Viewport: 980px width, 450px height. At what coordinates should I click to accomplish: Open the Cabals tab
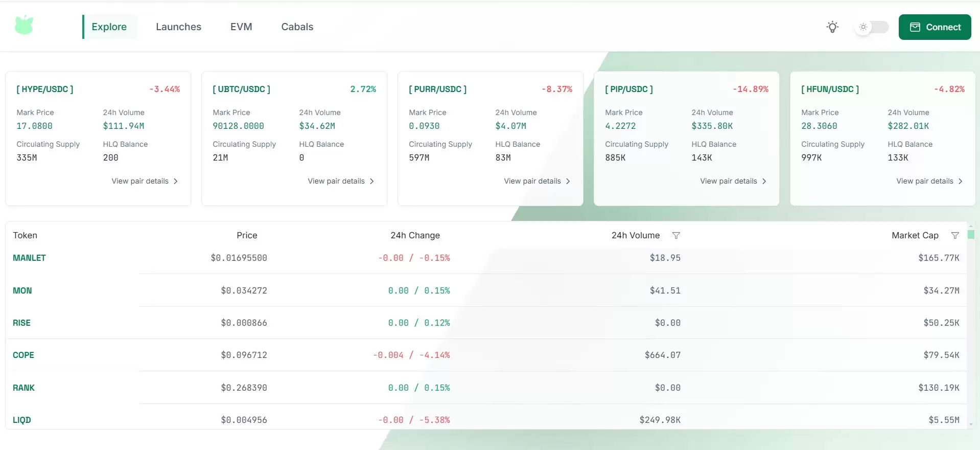297,27
